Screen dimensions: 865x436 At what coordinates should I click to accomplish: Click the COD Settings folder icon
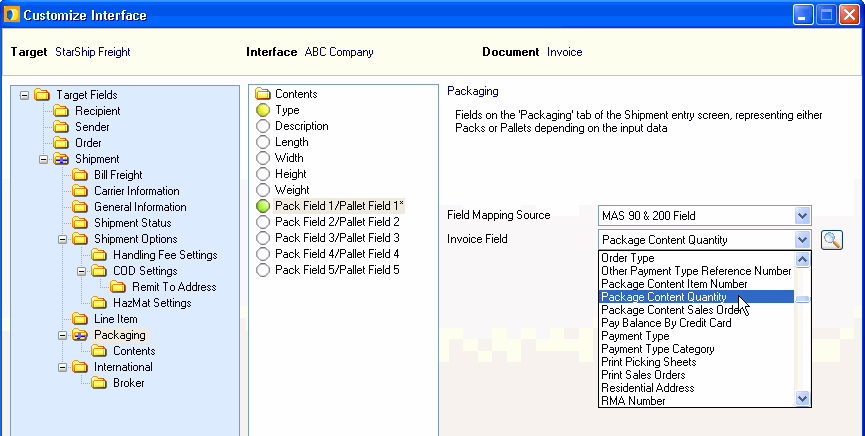tap(99, 271)
